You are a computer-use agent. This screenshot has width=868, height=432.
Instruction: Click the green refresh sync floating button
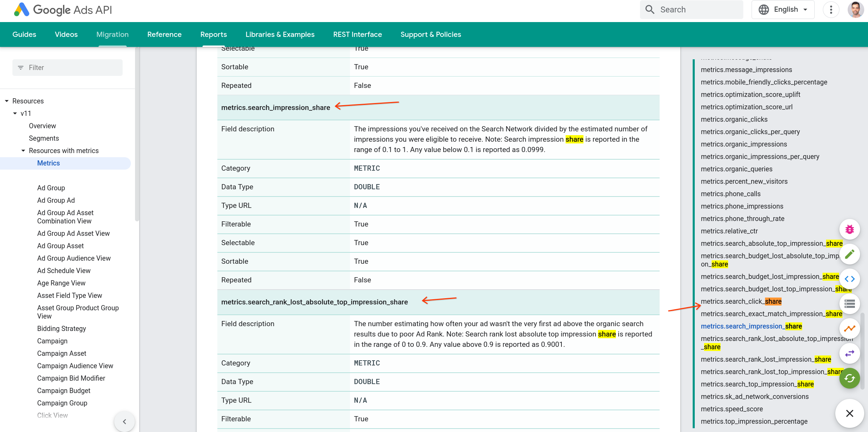pos(849,378)
